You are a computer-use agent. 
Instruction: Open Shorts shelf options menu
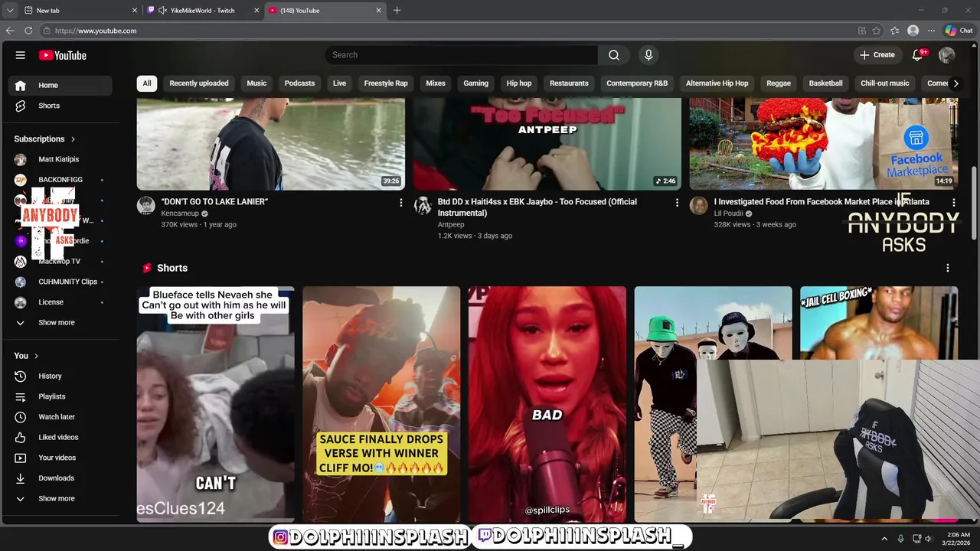[x=948, y=268]
